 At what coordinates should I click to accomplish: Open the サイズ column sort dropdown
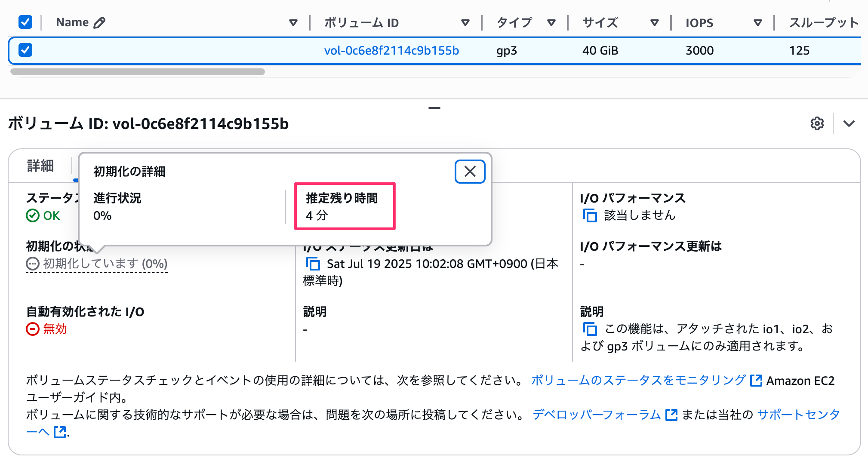point(655,22)
